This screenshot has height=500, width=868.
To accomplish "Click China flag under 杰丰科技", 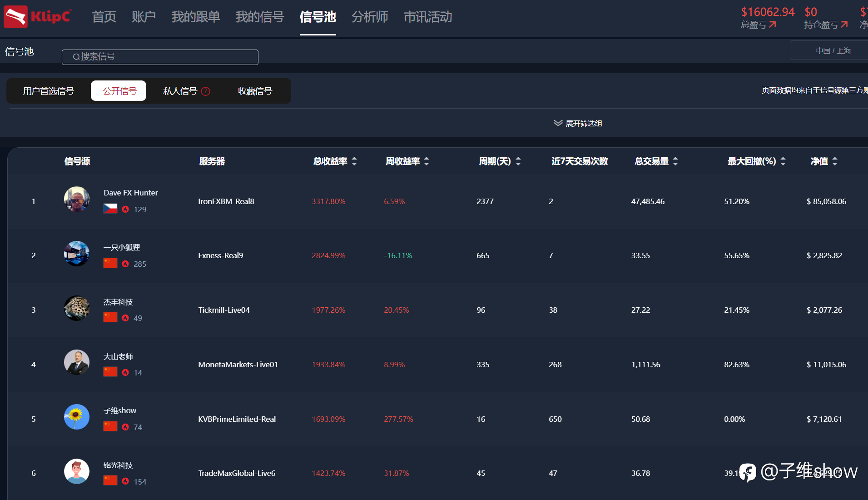I will [110, 317].
